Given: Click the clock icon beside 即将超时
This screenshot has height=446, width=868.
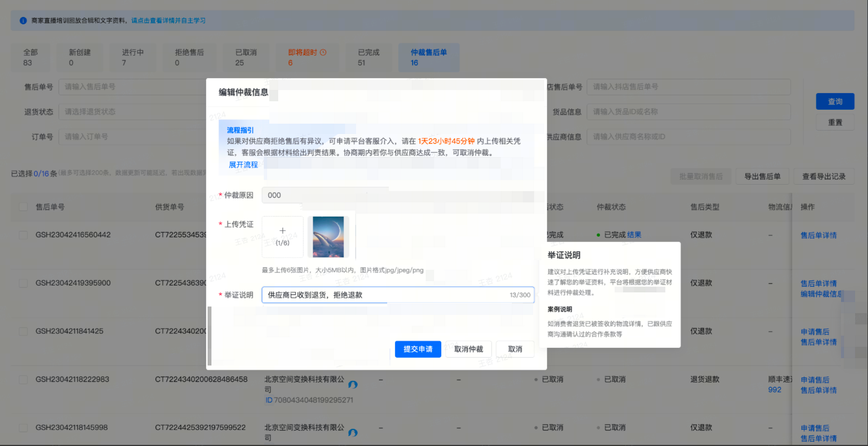Looking at the screenshot, I should pyautogui.click(x=323, y=52).
